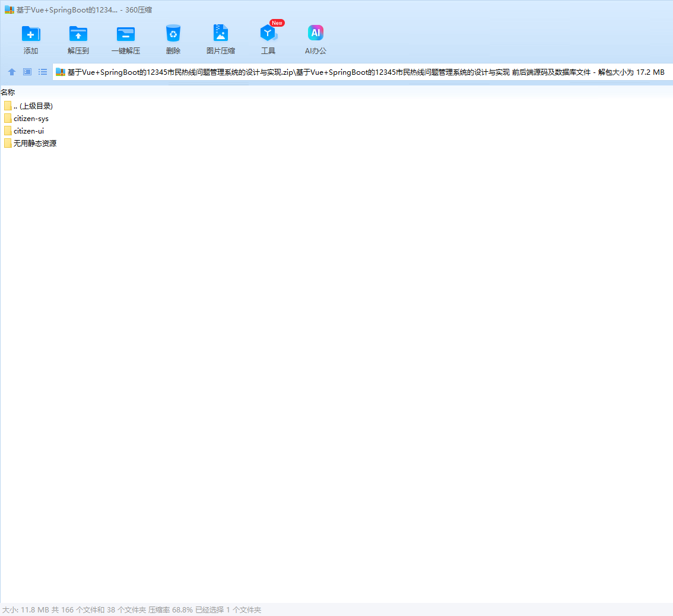Screen dimensions: 673x616
Task: Go up one level with the arrow icon
Action: [x=12, y=72]
